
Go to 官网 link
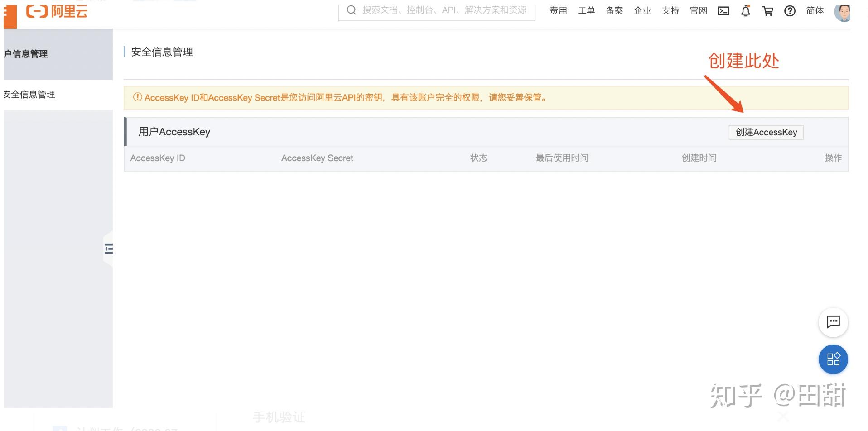coord(699,11)
